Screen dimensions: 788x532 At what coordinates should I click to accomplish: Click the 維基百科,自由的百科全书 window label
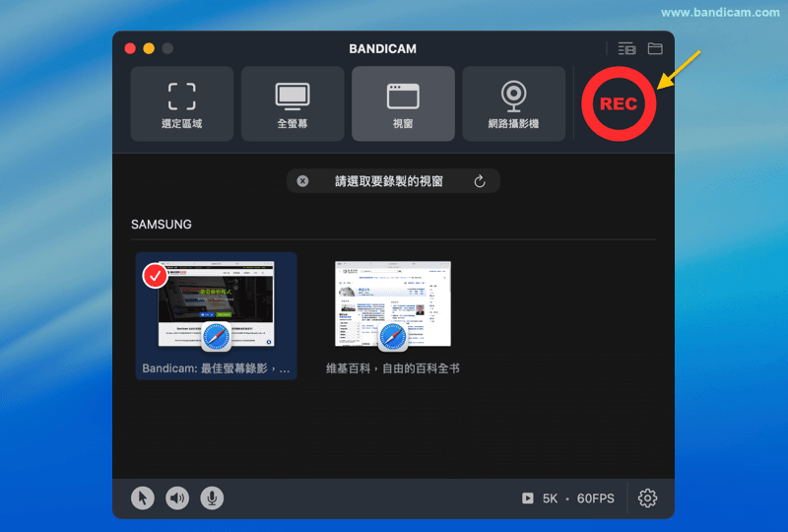pyautogui.click(x=393, y=368)
